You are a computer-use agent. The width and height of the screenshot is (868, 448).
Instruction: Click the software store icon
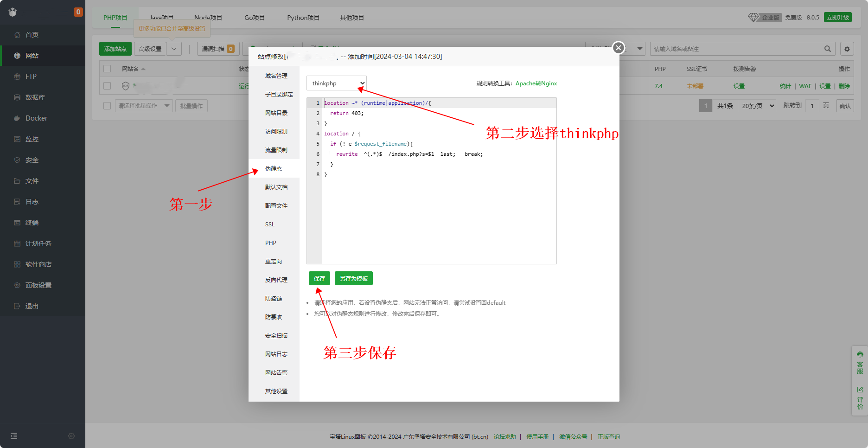point(17,264)
